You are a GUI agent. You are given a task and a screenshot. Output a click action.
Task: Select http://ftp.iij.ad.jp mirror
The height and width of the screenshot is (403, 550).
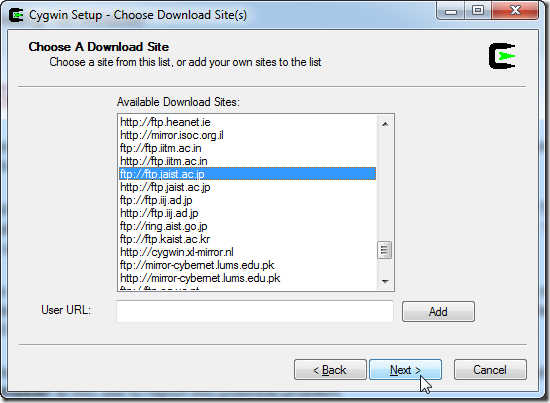[247, 213]
